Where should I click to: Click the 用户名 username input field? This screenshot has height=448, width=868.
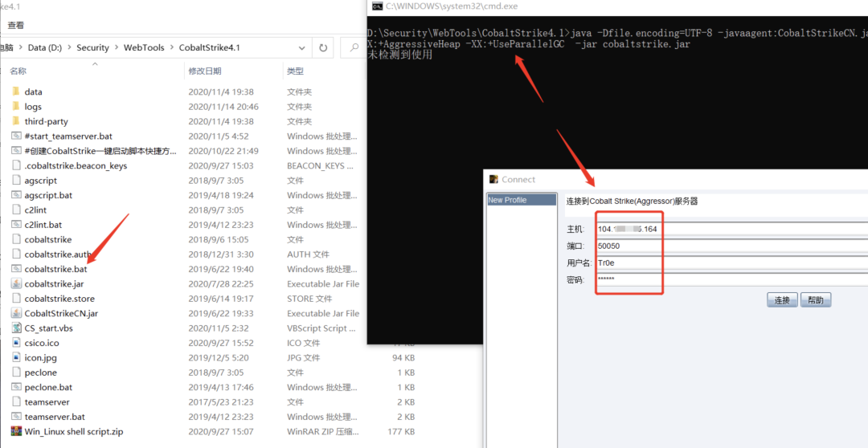click(732, 263)
